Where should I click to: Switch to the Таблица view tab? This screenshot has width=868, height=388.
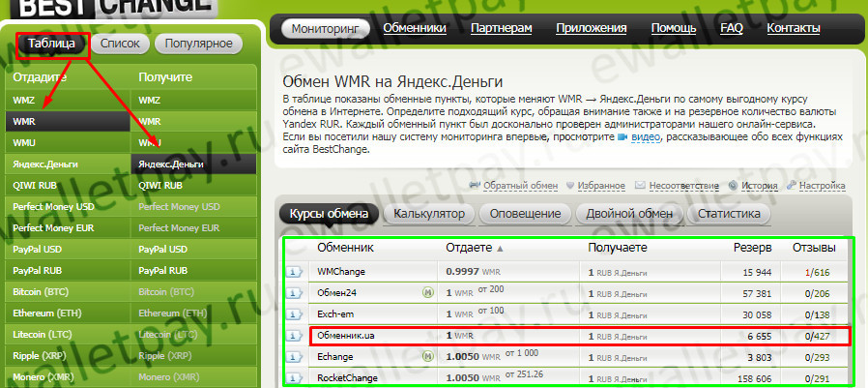[x=51, y=44]
